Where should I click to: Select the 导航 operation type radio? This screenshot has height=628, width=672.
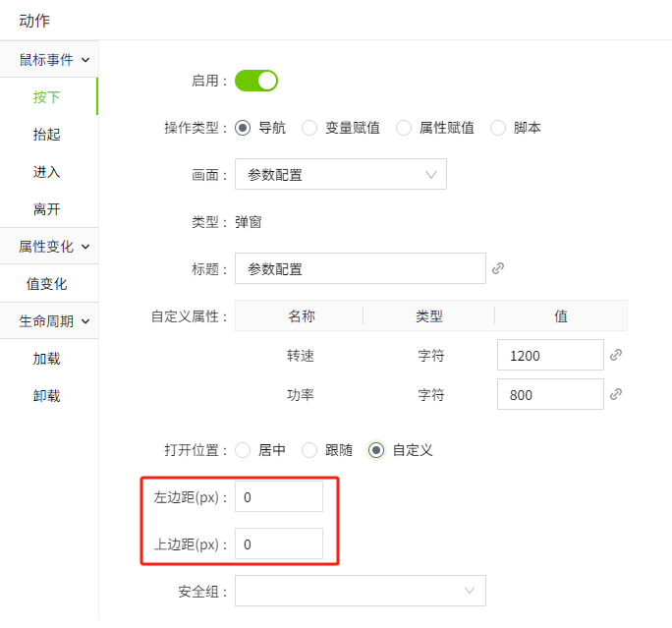[x=243, y=128]
